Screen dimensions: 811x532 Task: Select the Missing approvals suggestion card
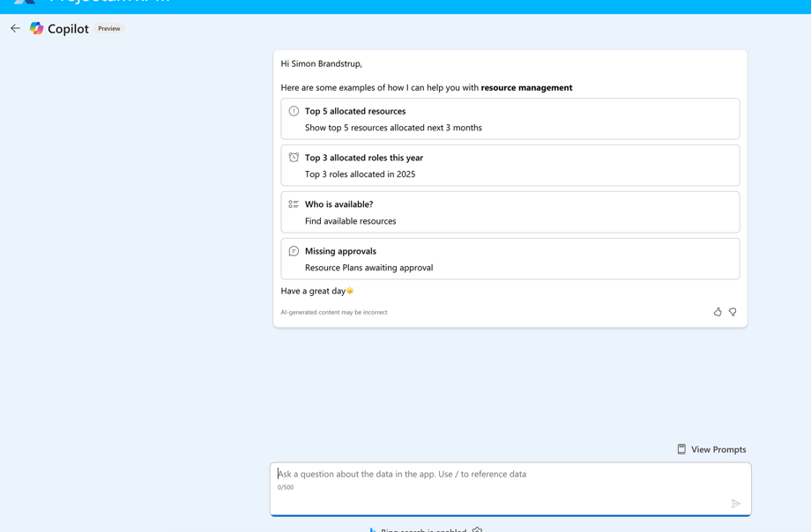(510, 259)
